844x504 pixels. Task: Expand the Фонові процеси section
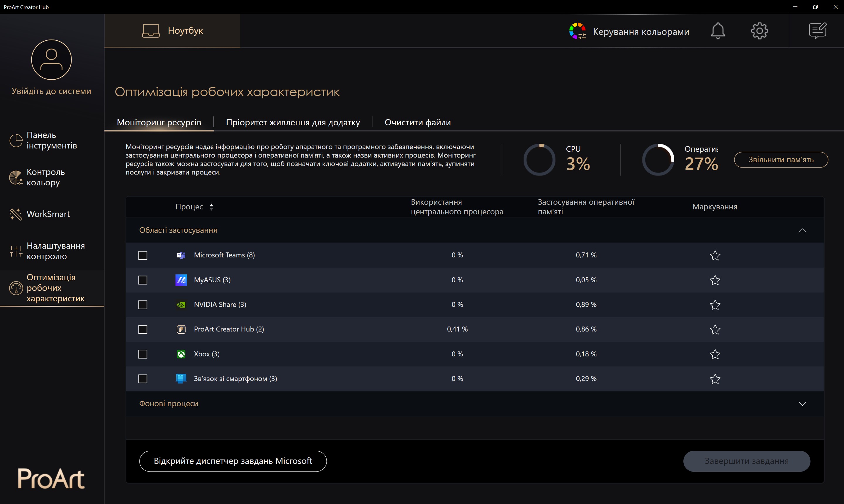pos(802,404)
